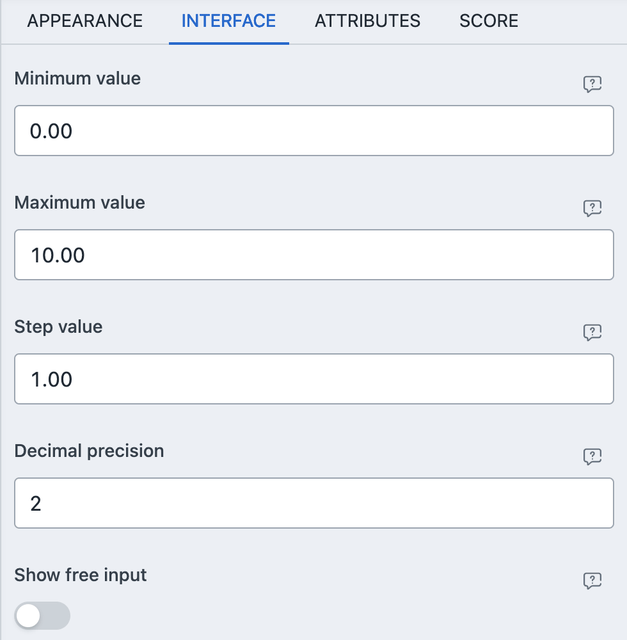
Task: Open help for Minimum value
Action: click(x=592, y=84)
